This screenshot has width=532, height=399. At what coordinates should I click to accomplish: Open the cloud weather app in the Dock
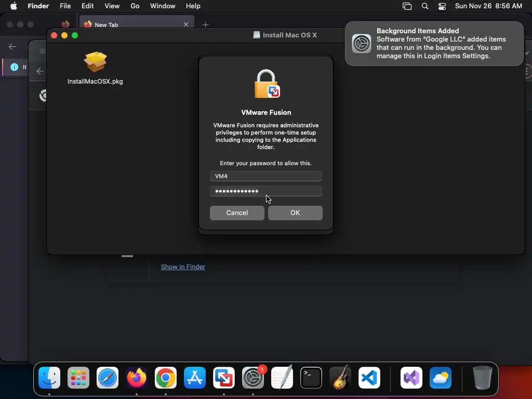(441, 377)
